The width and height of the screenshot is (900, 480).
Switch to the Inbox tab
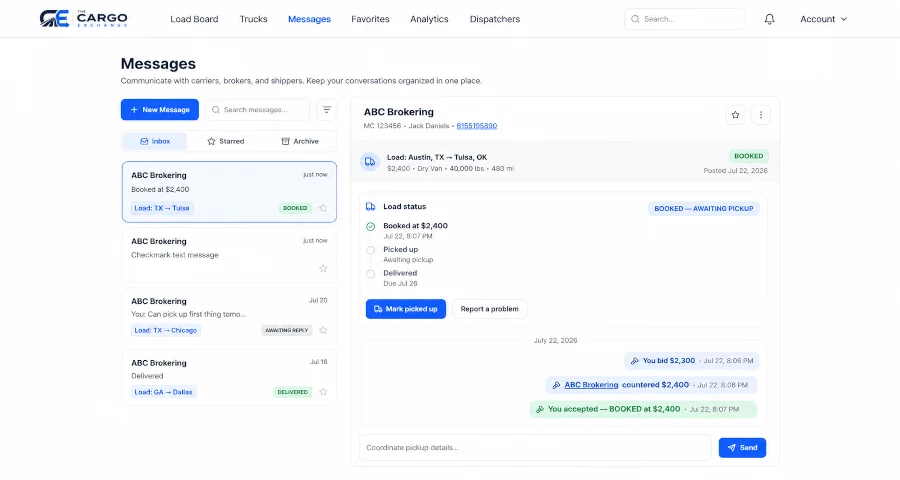[156, 141]
